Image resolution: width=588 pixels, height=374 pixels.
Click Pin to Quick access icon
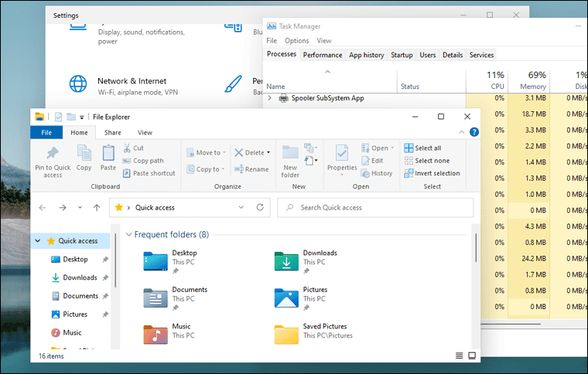[x=53, y=153]
